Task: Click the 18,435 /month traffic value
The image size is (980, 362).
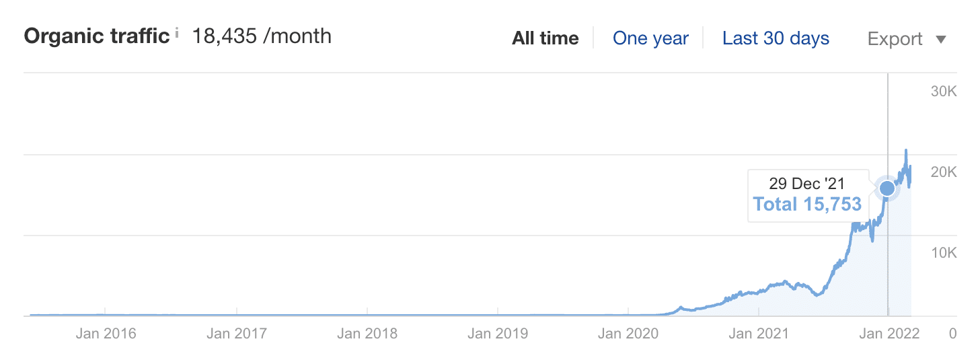Action: 262,36
